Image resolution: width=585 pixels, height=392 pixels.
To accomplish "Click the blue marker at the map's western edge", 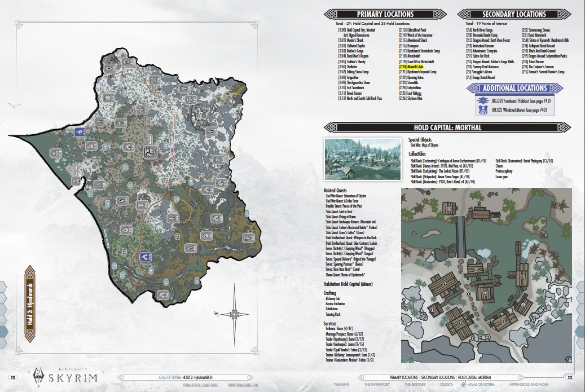I will tap(81, 131).
